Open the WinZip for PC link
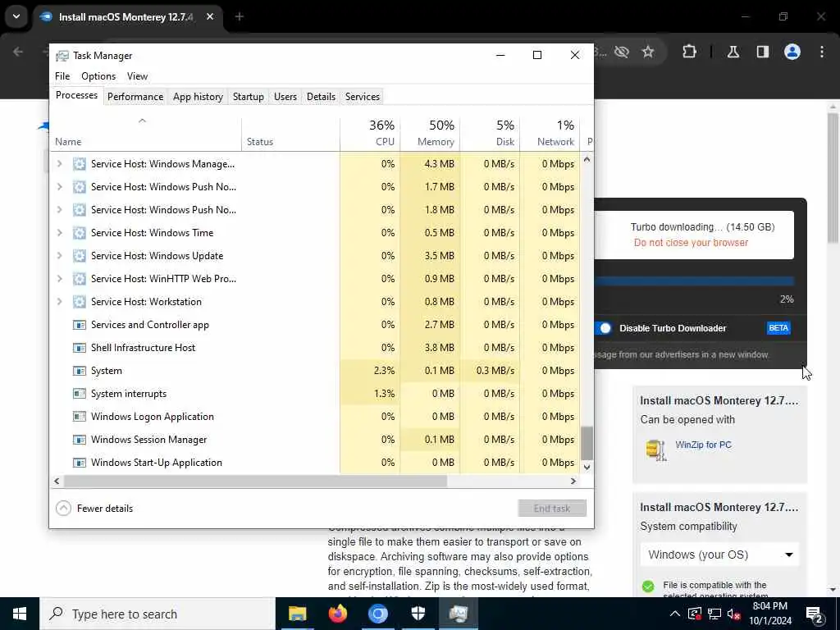 tap(703, 445)
